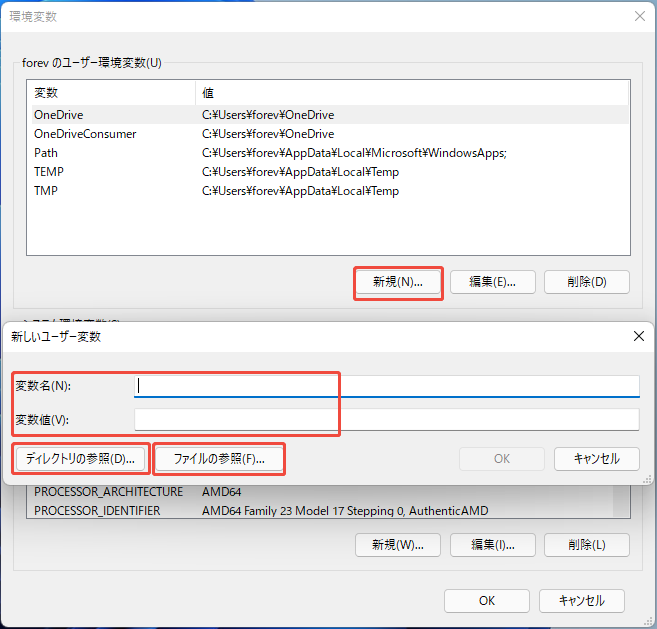Select the Path variable row
Viewport: 657px width, 629px height.
click(x=330, y=153)
